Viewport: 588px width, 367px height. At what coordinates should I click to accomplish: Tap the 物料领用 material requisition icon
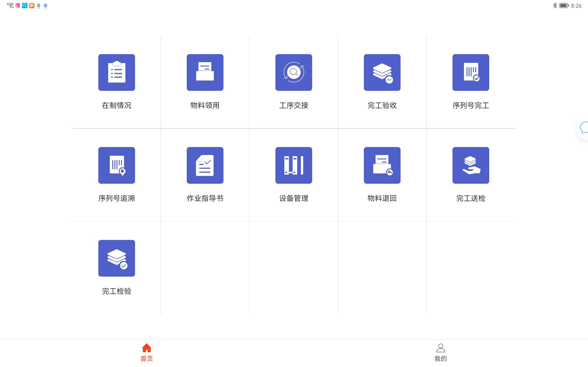pos(205,72)
